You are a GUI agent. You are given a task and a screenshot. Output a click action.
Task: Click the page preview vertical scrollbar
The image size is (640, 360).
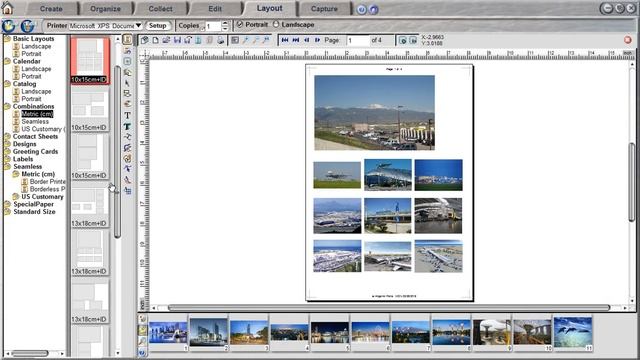click(632, 182)
